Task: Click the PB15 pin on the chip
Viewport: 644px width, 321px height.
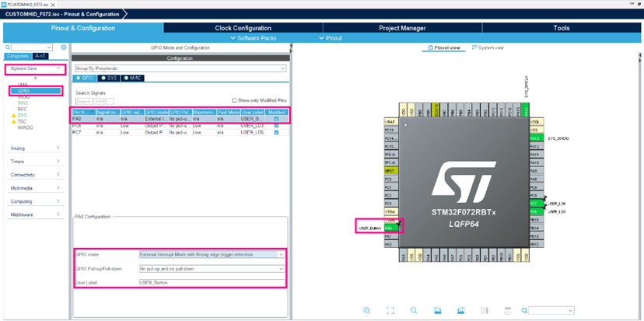Action: coord(536,220)
